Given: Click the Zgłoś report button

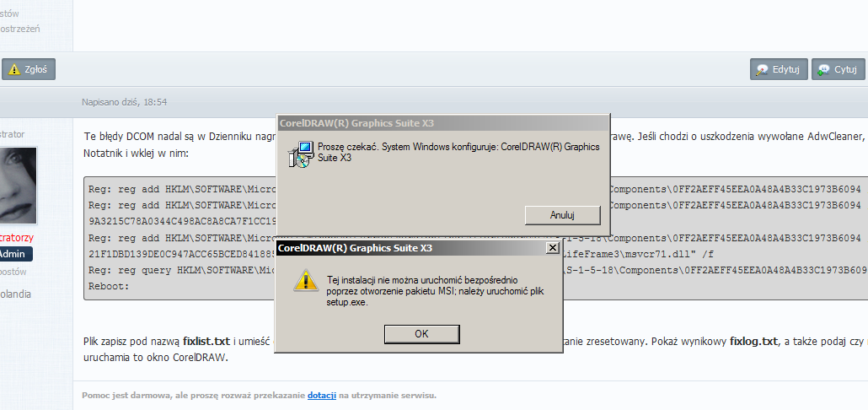Looking at the screenshot, I should [29, 69].
